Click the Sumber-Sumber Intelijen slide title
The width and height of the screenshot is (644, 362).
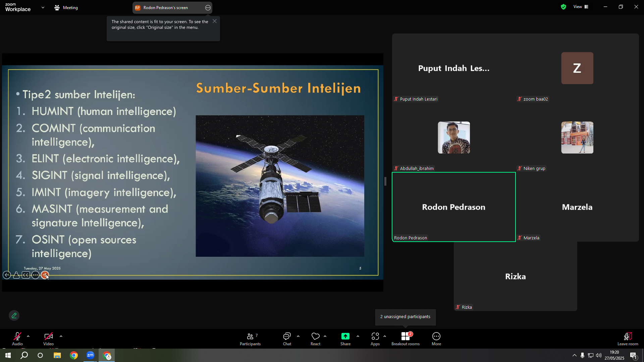278,88
